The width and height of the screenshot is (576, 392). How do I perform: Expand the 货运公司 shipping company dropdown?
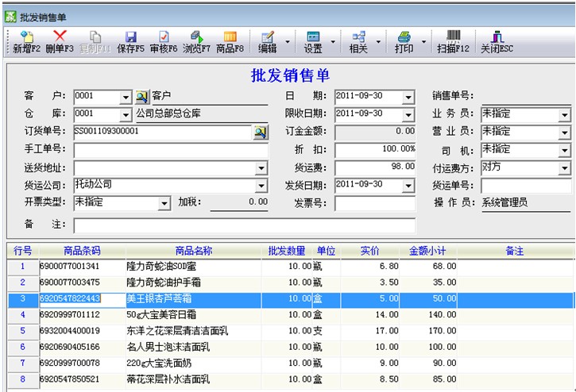tap(261, 186)
